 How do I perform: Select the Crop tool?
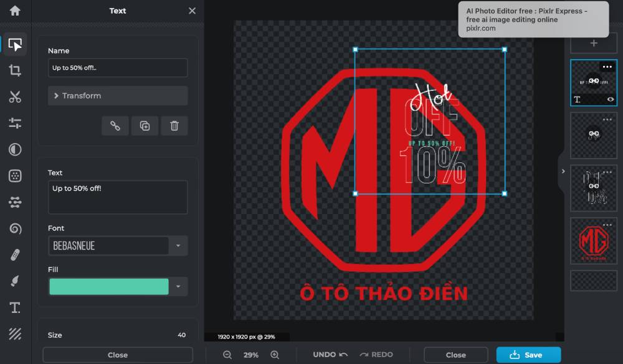click(15, 71)
